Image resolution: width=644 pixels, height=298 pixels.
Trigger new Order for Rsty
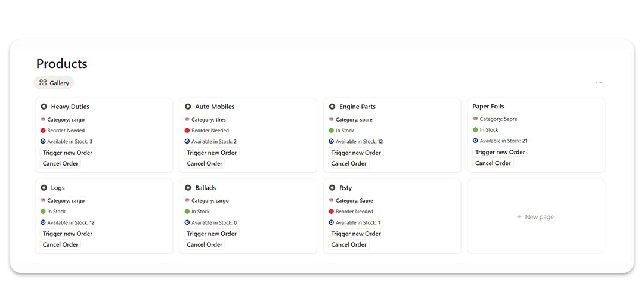point(356,234)
